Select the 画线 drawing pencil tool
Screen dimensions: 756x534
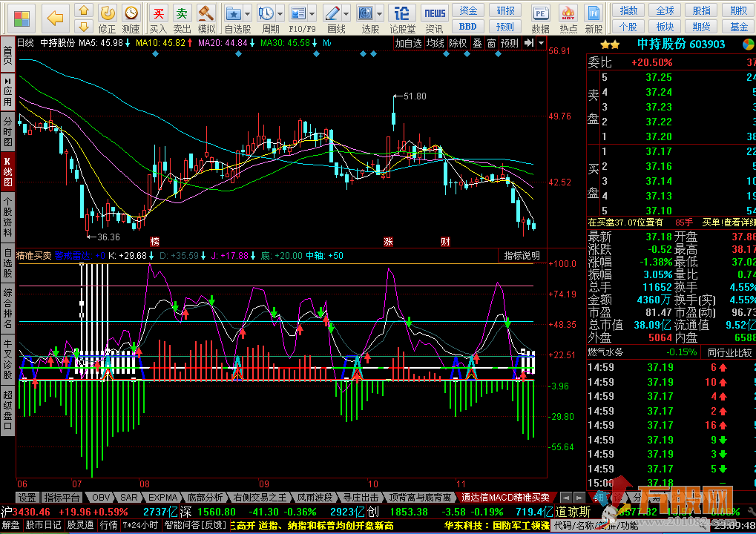(x=332, y=13)
